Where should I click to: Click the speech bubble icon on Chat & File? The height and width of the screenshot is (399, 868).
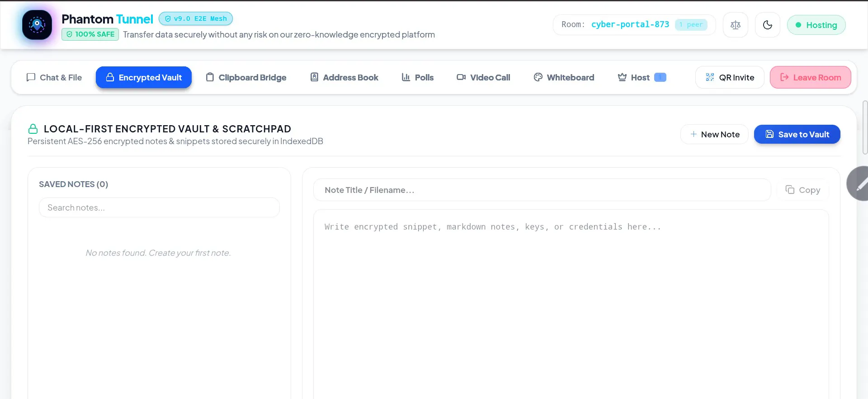point(31,77)
